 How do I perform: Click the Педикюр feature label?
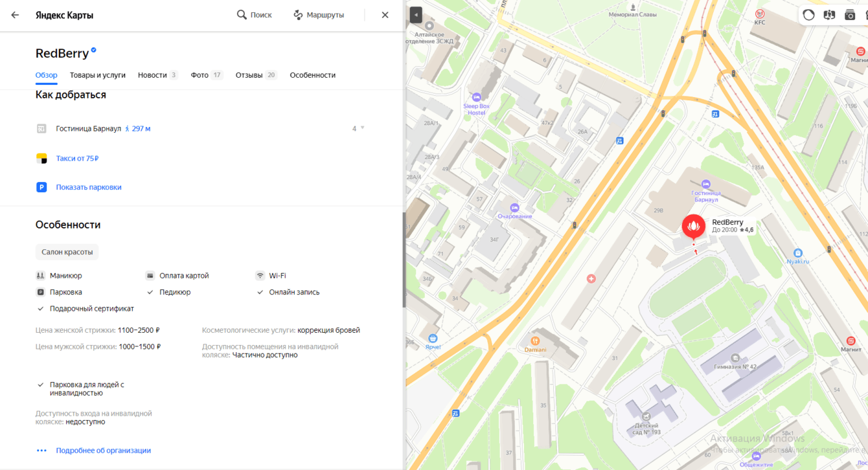[x=175, y=292]
